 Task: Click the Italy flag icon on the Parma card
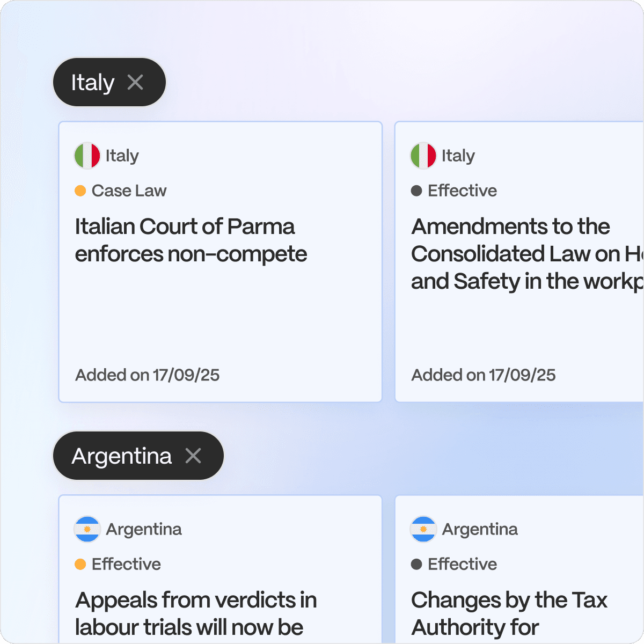click(87, 156)
